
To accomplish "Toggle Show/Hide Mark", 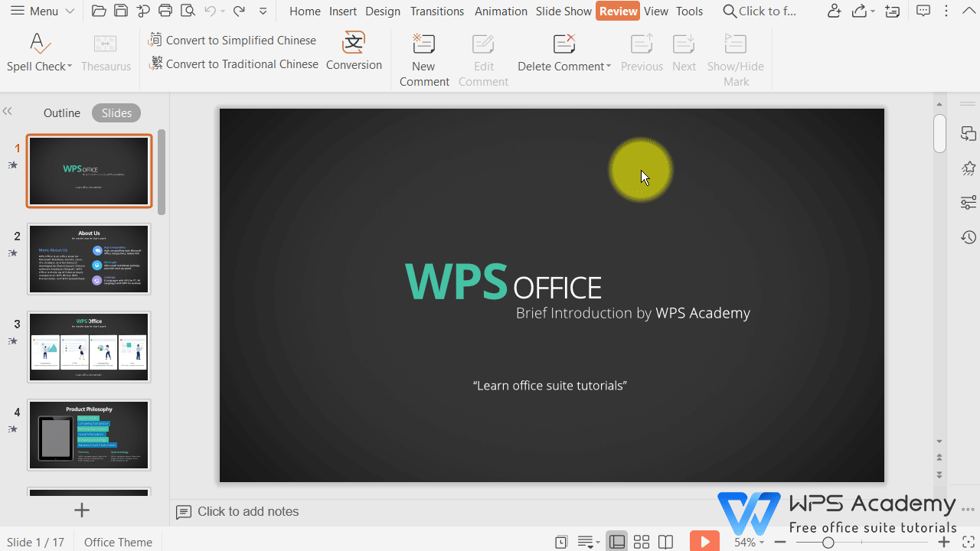I will pos(736,60).
